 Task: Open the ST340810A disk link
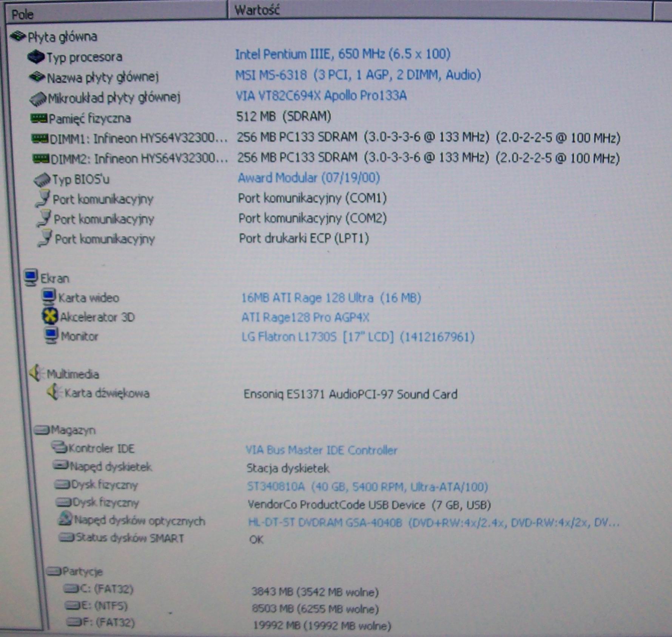pyautogui.click(x=368, y=486)
